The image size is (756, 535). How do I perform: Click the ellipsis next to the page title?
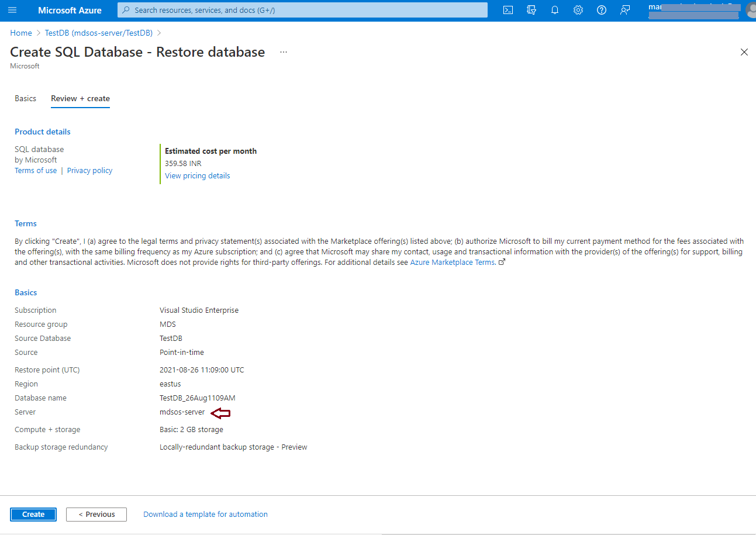click(x=284, y=52)
